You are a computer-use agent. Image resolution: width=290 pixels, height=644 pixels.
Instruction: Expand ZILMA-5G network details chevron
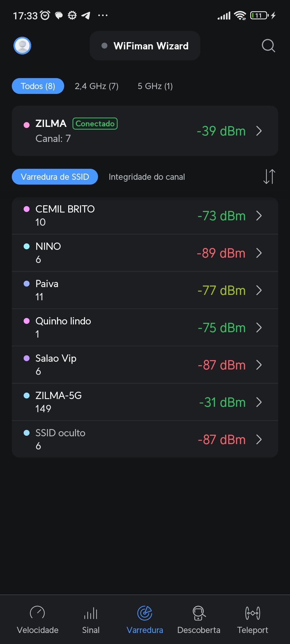coord(259,402)
